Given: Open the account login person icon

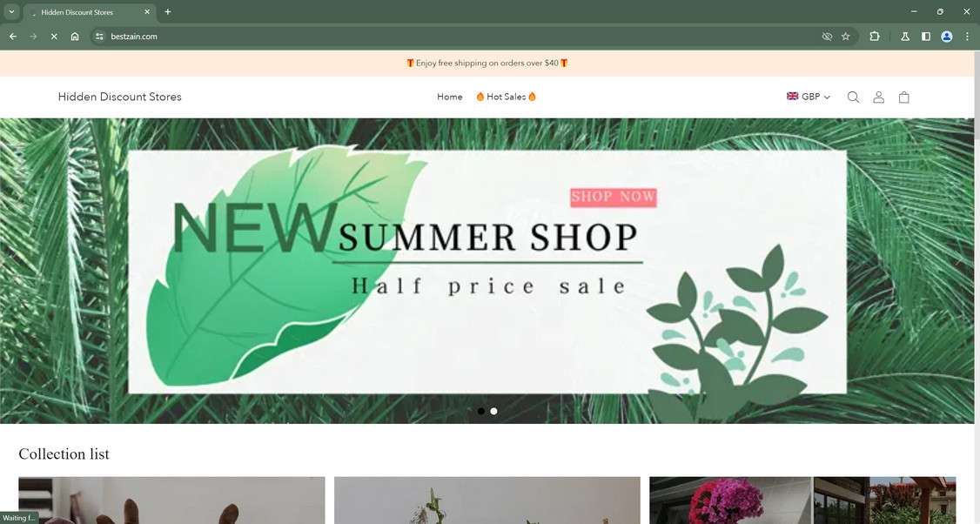Looking at the screenshot, I should (x=879, y=97).
